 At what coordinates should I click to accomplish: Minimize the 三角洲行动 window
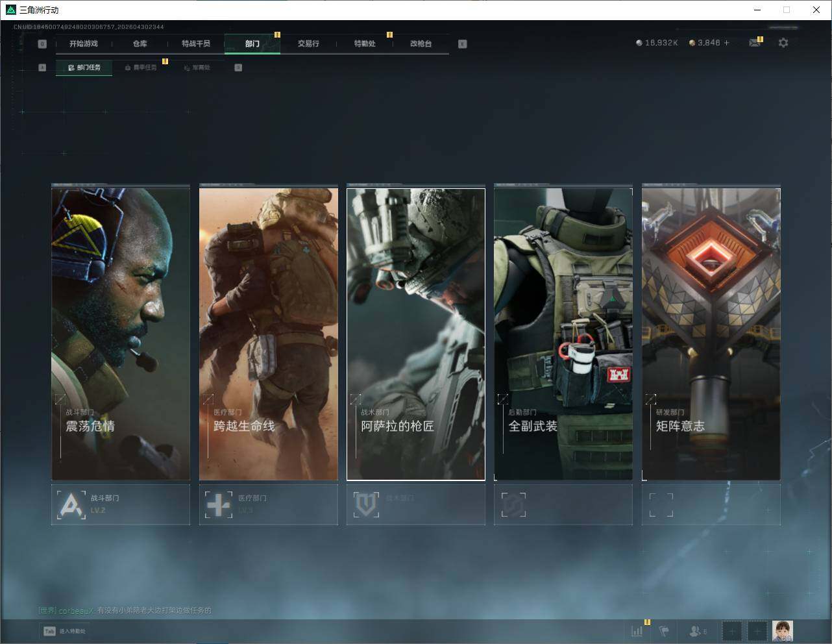[x=757, y=10]
